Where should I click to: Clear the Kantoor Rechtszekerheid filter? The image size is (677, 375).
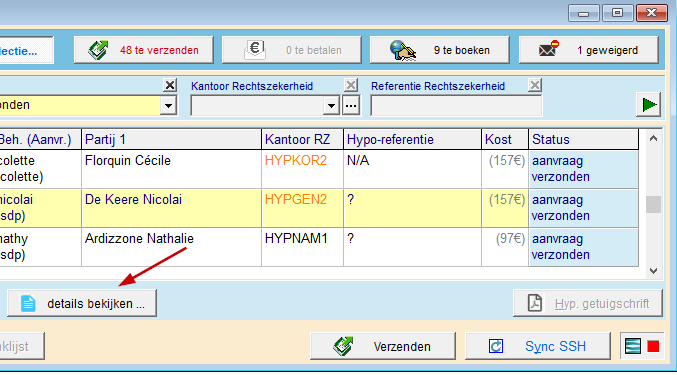click(x=351, y=85)
